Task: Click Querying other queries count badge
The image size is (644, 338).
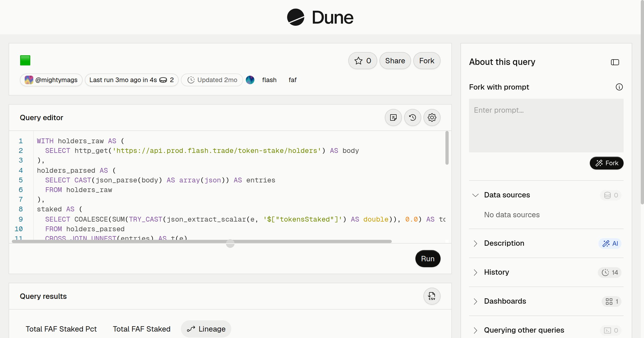Action: tap(611, 330)
